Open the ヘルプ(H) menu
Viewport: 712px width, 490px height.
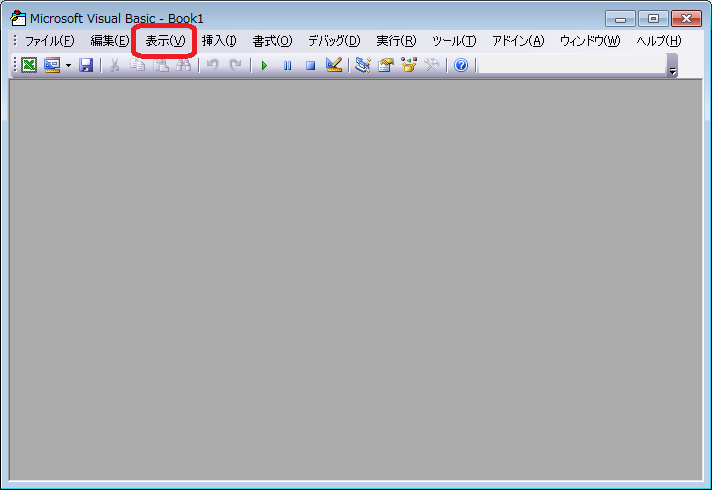(x=658, y=41)
